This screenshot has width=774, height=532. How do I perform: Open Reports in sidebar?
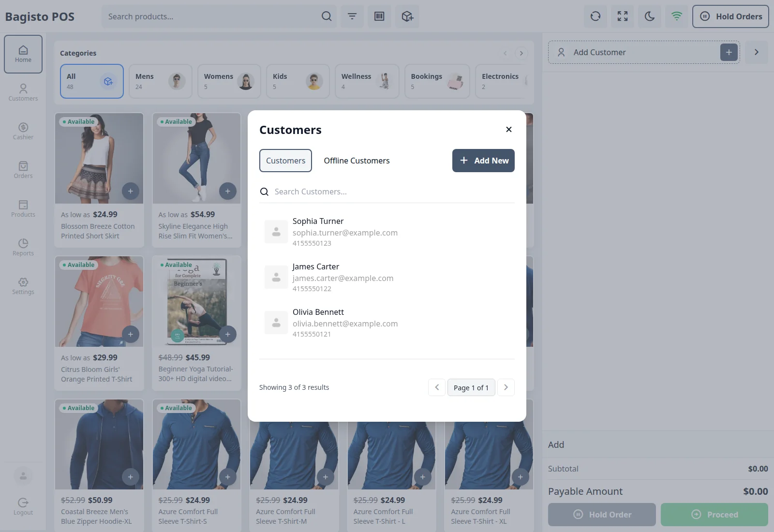[x=23, y=247]
